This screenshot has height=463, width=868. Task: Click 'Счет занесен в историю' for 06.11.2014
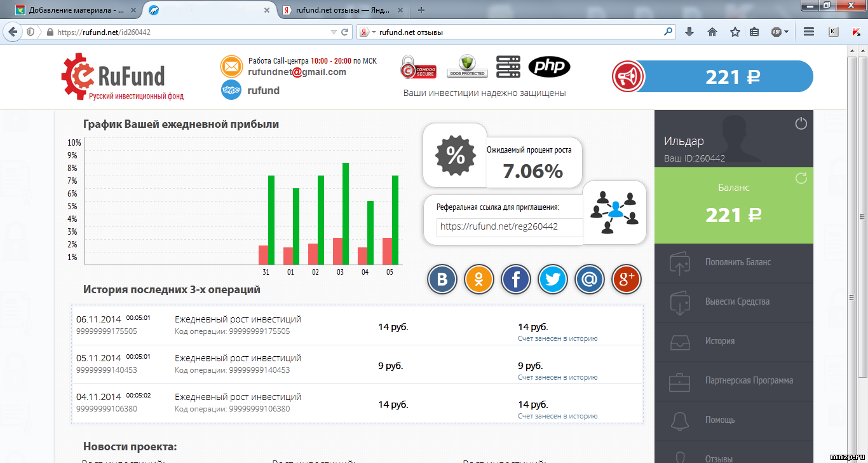tap(557, 338)
